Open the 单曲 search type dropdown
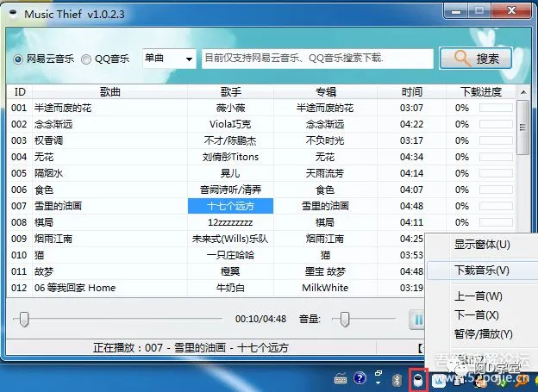The height and width of the screenshot is (392, 538). click(169, 59)
